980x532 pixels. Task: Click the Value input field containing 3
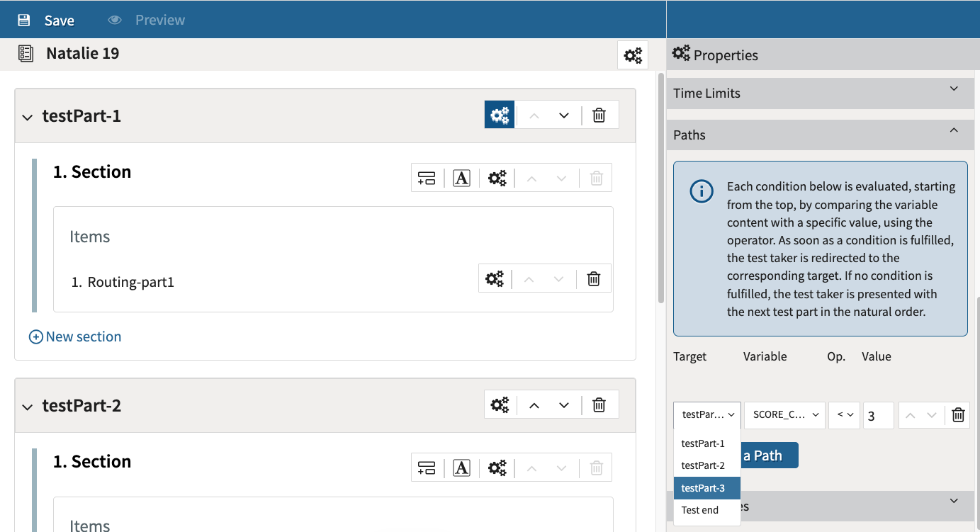click(x=878, y=416)
